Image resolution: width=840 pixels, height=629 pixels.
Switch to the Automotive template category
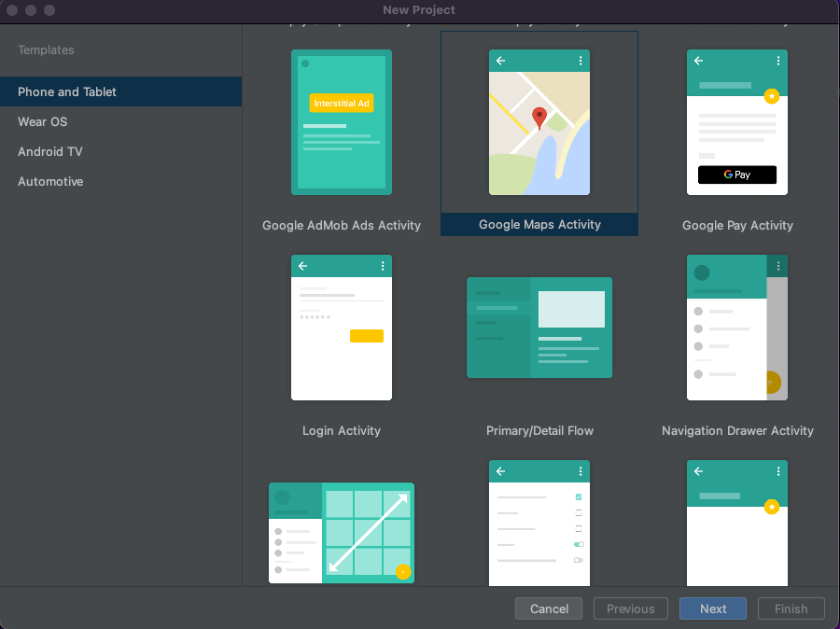coord(49,181)
